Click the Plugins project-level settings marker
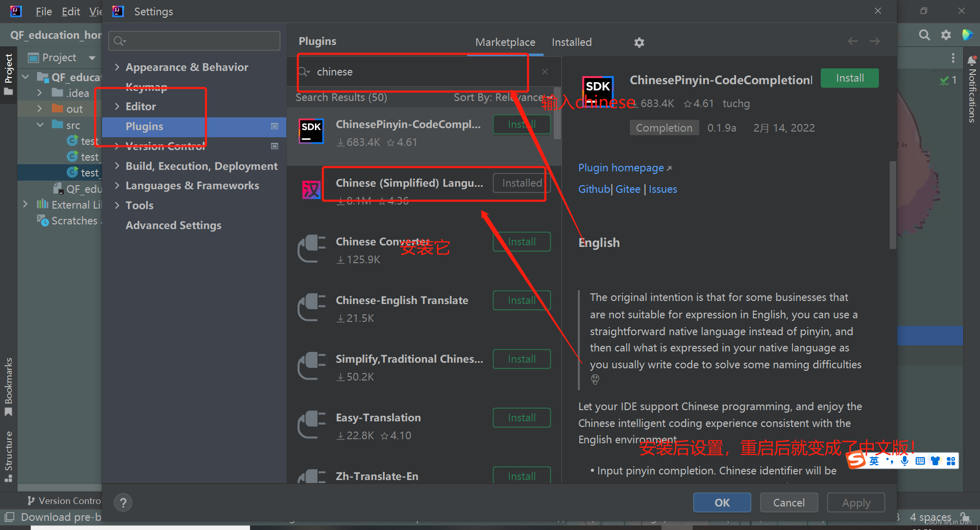This screenshot has height=530, width=980. click(275, 127)
